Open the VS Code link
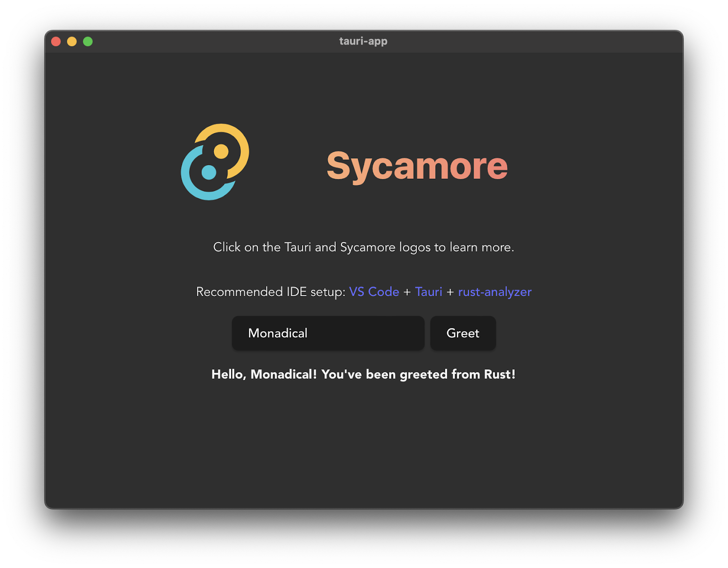728x568 pixels. 374,292
